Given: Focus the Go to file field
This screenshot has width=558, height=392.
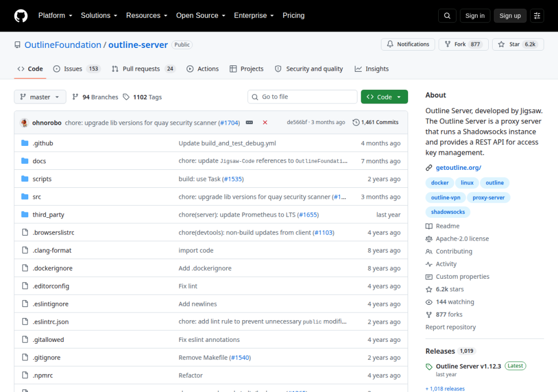Looking at the screenshot, I should pos(302,97).
